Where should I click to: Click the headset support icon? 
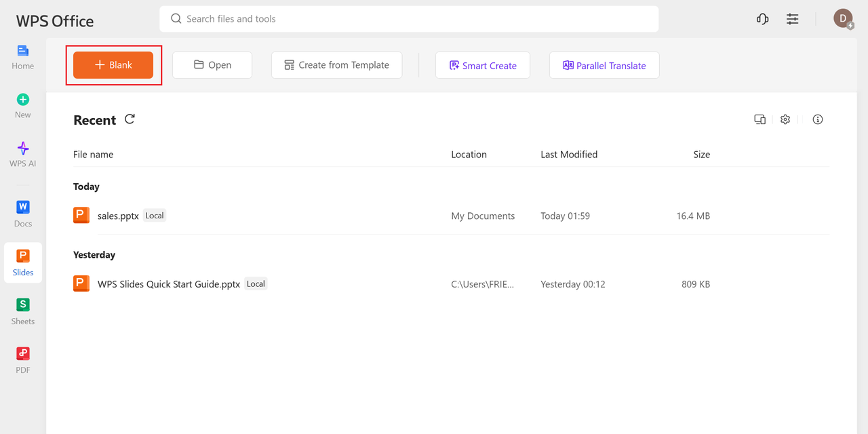coord(762,19)
